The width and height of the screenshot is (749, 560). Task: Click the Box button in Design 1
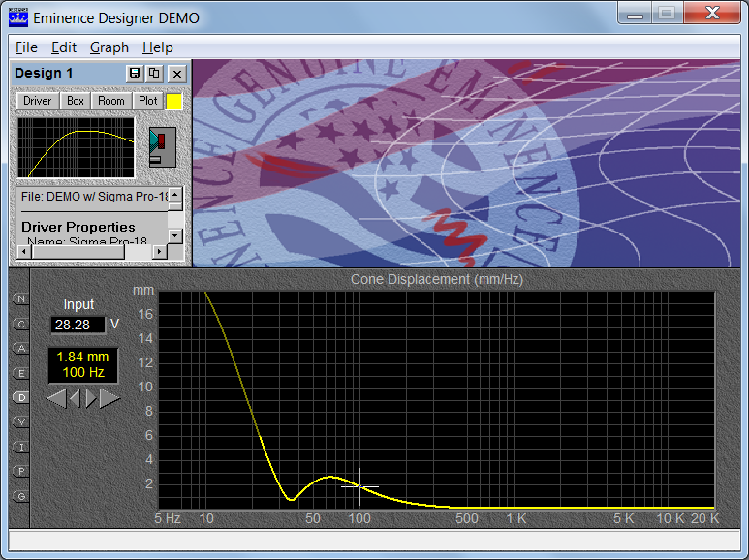(x=76, y=101)
